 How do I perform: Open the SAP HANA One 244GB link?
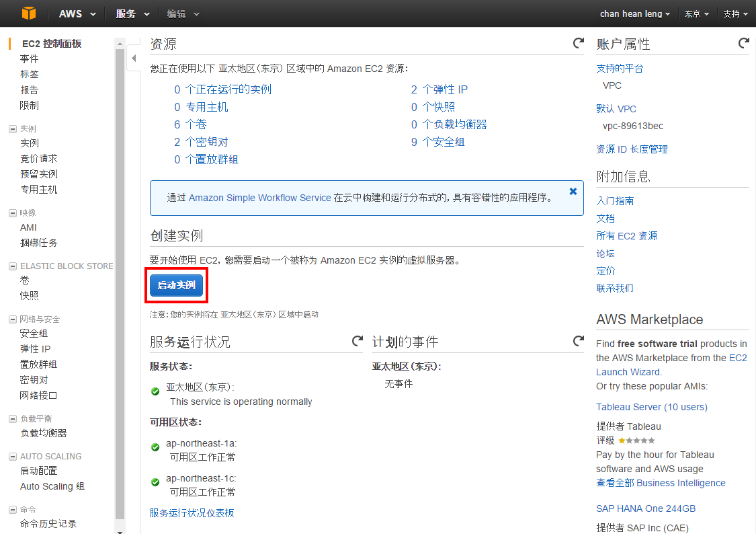coord(646,508)
